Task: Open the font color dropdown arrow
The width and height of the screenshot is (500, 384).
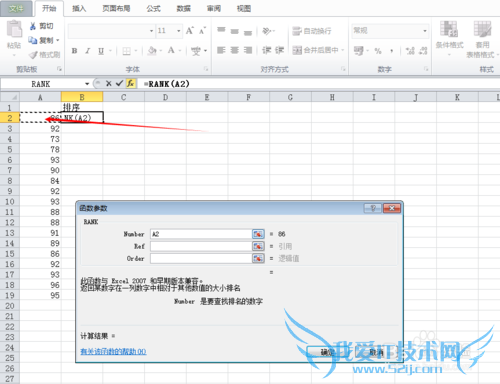Action: click(180, 51)
